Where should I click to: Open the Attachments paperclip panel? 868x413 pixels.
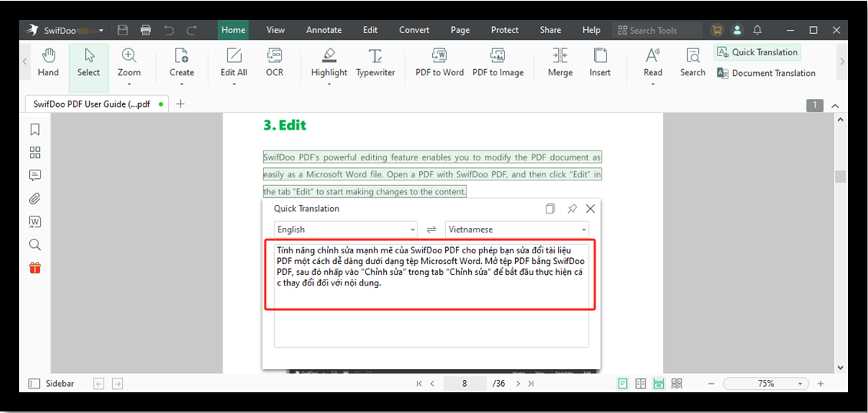click(x=35, y=199)
